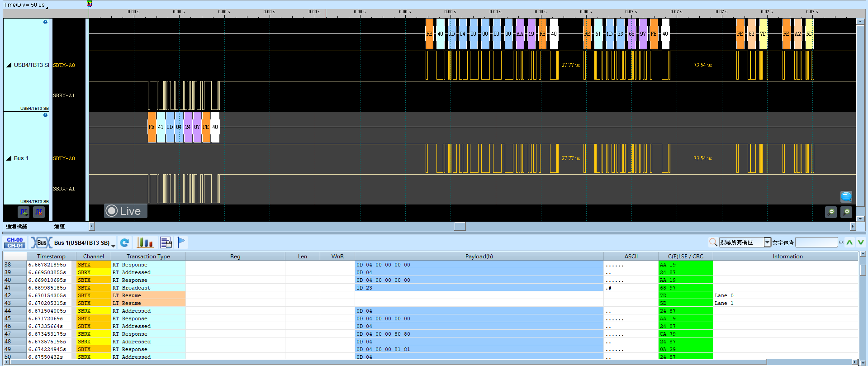Click the blue flag marker icon

tap(181, 242)
